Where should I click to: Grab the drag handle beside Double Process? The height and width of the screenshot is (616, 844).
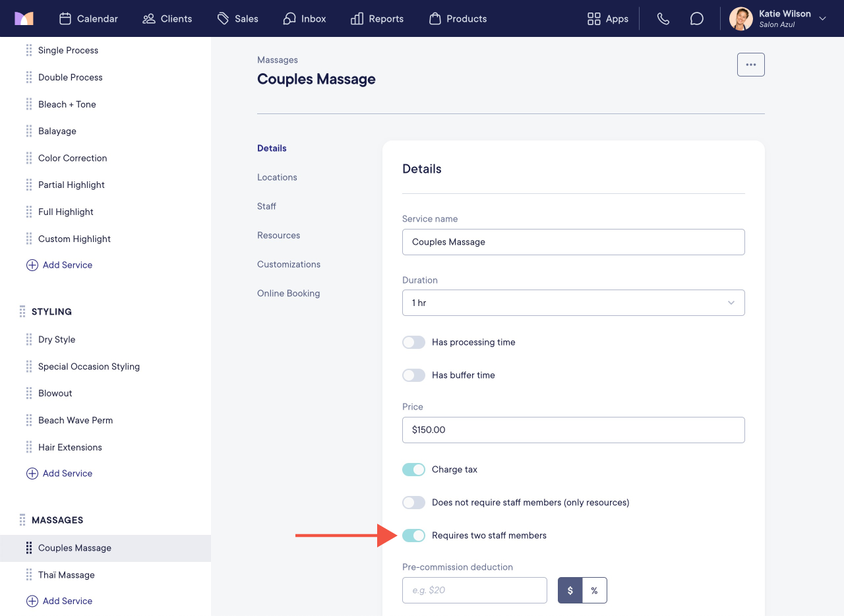pos(29,77)
